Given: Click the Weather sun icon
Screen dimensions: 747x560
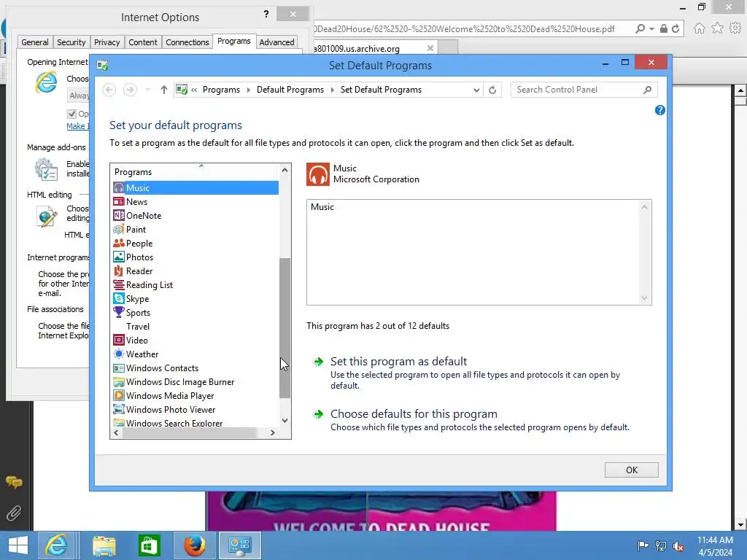Looking at the screenshot, I should pos(119,354).
